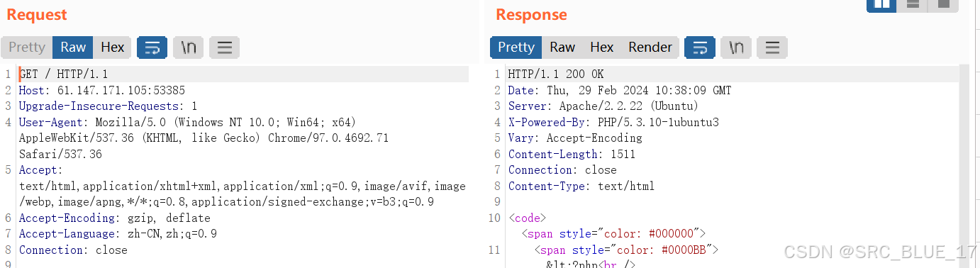Switch Response view to Pretty tab
The width and height of the screenshot is (980, 268).
[x=516, y=48]
